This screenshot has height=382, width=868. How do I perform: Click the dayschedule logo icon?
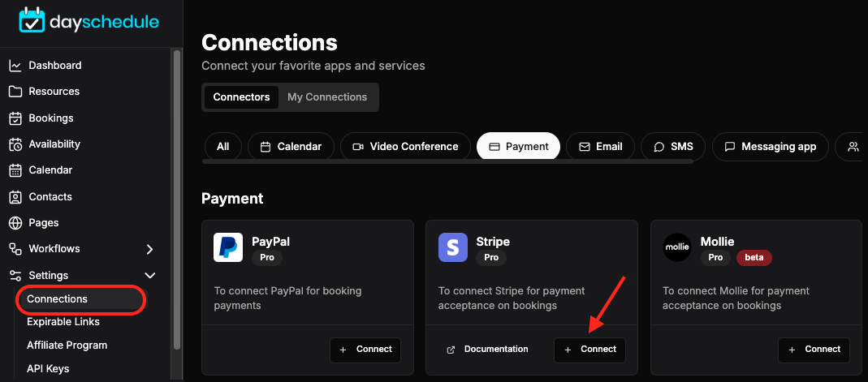click(x=32, y=20)
